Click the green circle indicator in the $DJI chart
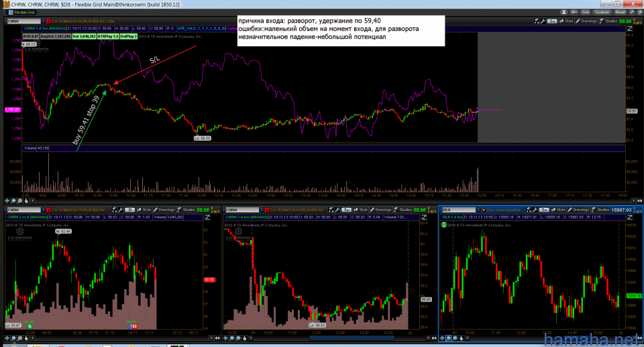644x347 pixels. pyautogui.click(x=443, y=225)
